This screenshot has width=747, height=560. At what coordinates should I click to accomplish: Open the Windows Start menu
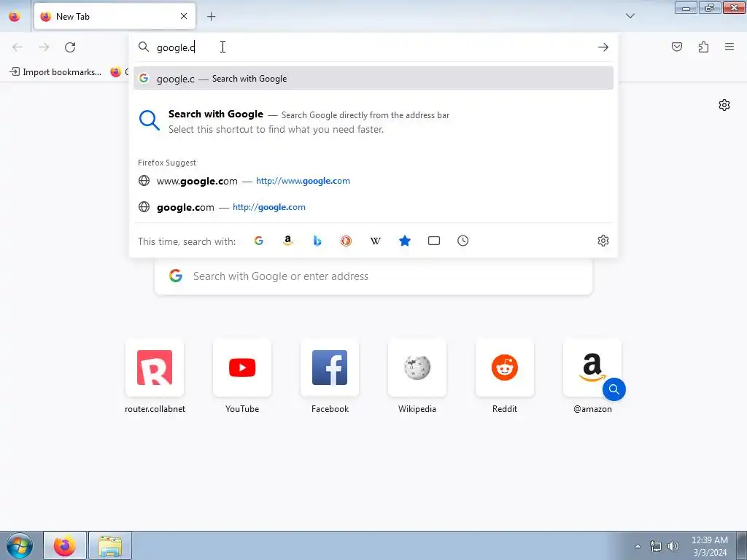click(x=20, y=545)
